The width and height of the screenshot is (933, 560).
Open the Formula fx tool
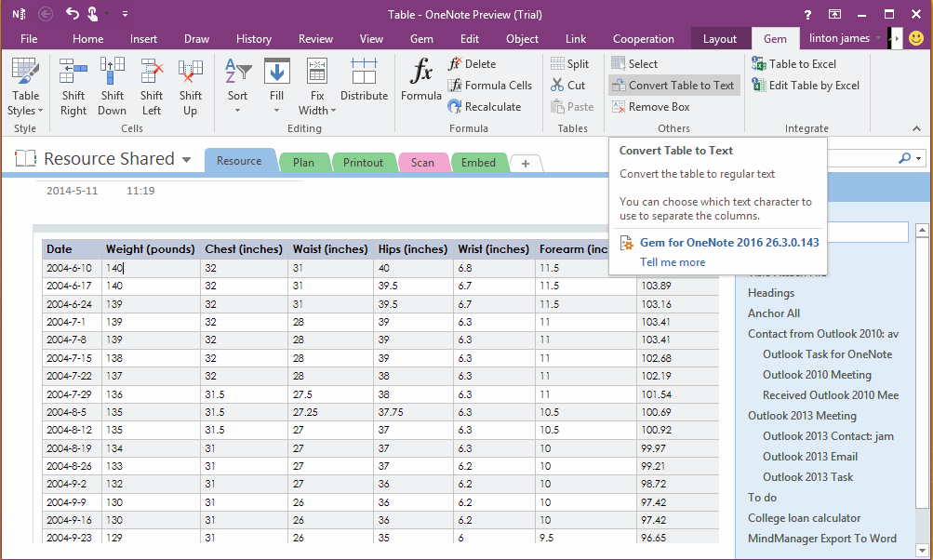point(421,78)
